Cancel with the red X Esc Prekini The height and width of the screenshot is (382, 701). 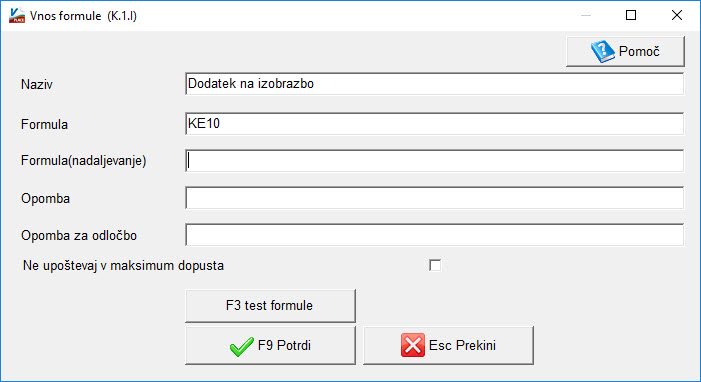pyautogui.click(x=448, y=345)
